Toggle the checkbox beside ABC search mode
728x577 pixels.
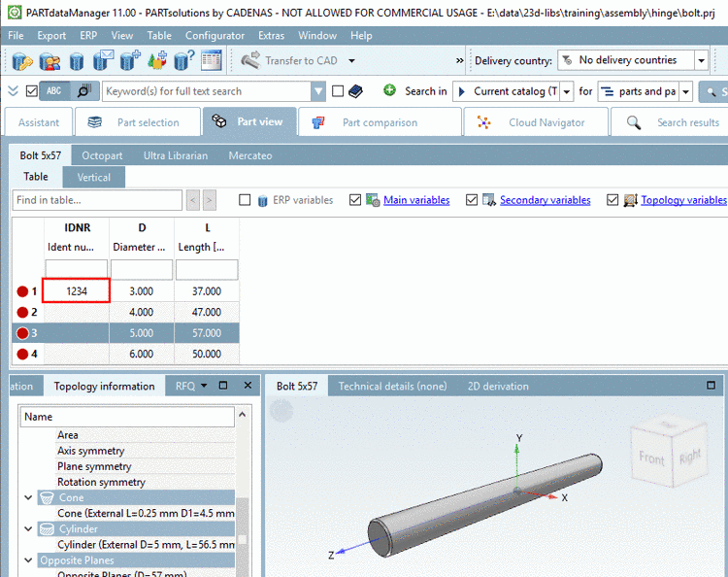pos(32,91)
